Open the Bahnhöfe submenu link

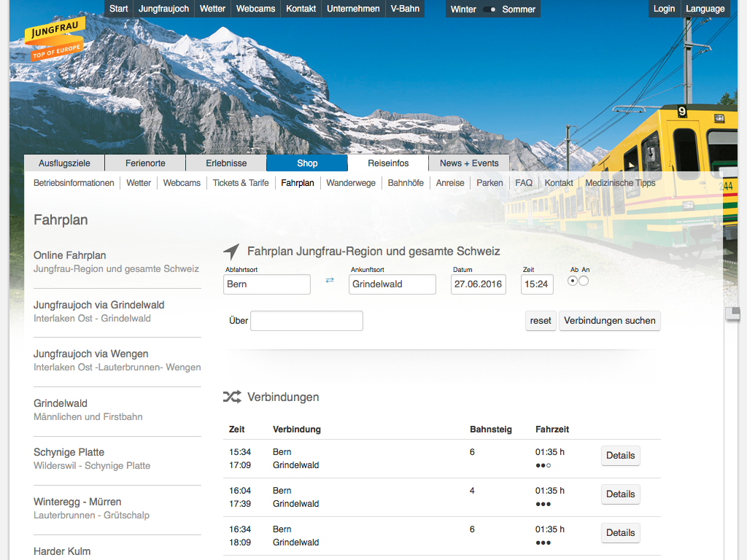(x=406, y=183)
